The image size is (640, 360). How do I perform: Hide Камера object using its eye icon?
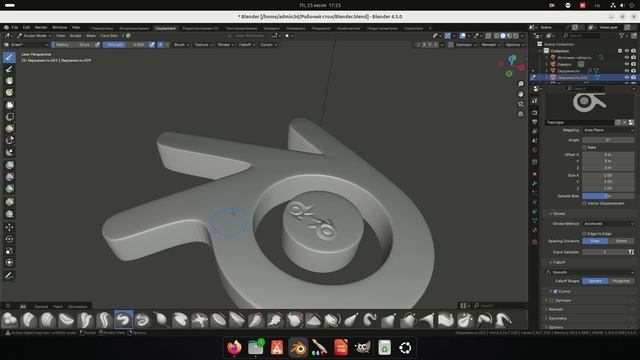coord(627,64)
